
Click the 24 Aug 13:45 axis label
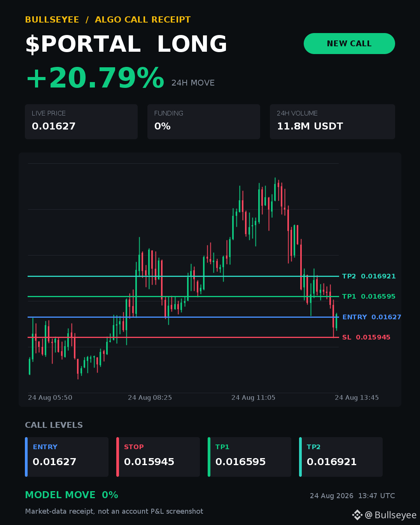pyautogui.click(x=357, y=397)
